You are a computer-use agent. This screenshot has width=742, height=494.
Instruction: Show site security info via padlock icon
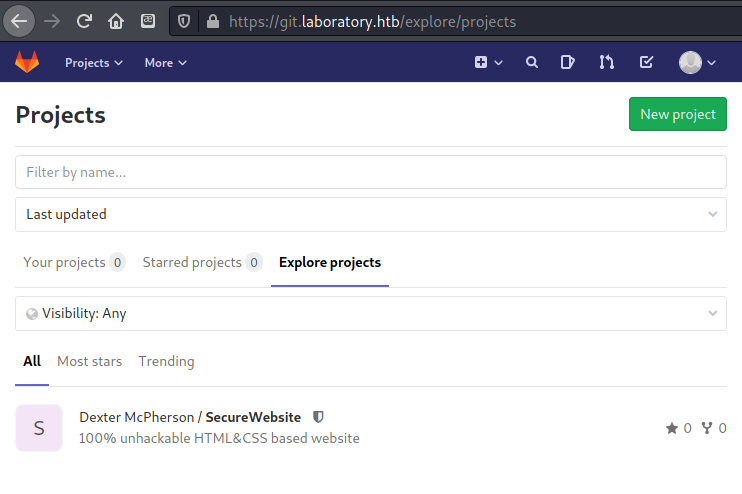tap(213, 21)
